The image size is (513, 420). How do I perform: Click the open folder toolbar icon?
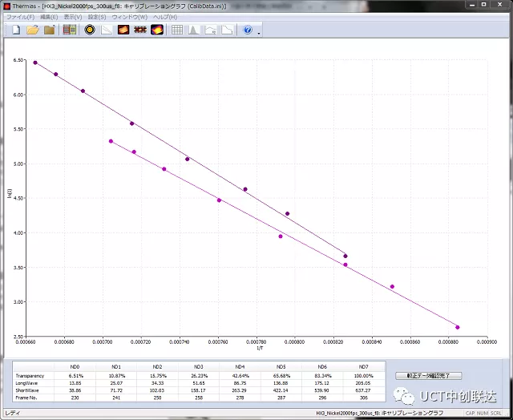pyautogui.click(x=33, y=30)
